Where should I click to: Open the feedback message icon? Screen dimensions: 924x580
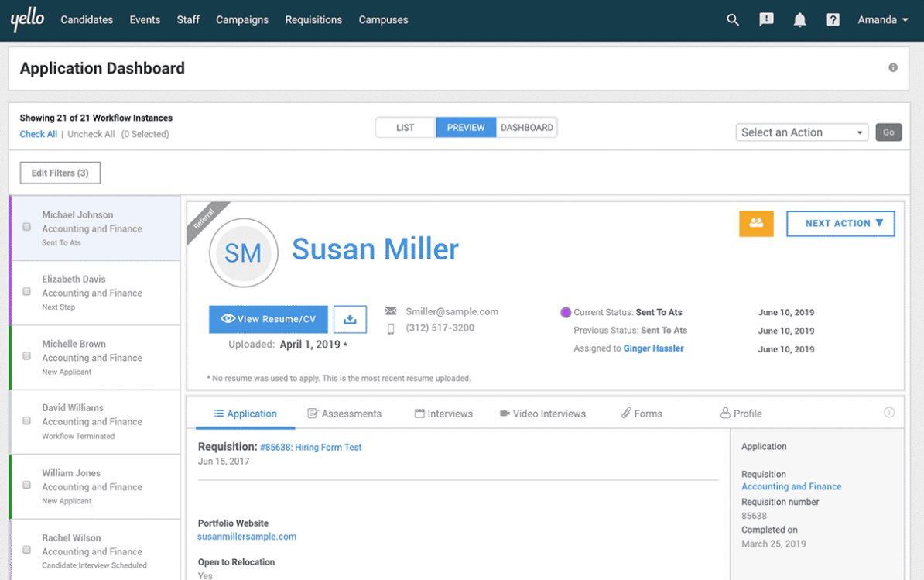pyautogui.click(x=766, y=20)
